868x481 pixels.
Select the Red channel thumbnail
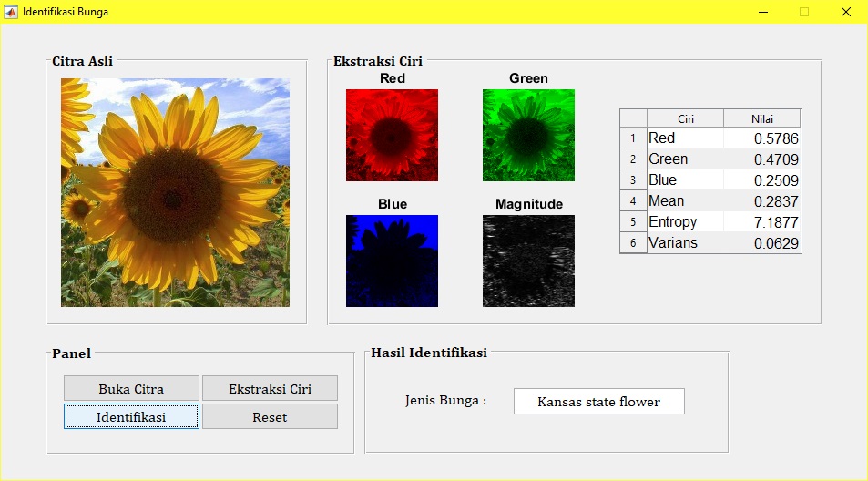click(392, 135)
